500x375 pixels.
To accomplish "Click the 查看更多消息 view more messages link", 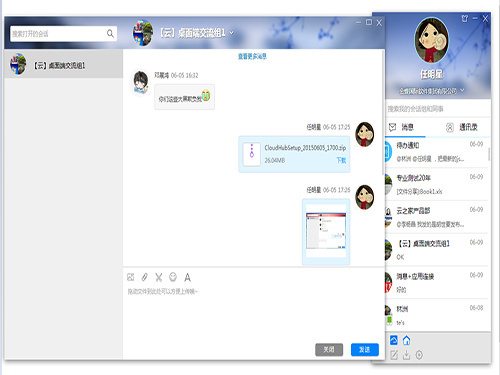I will click(x=252, y=56).
